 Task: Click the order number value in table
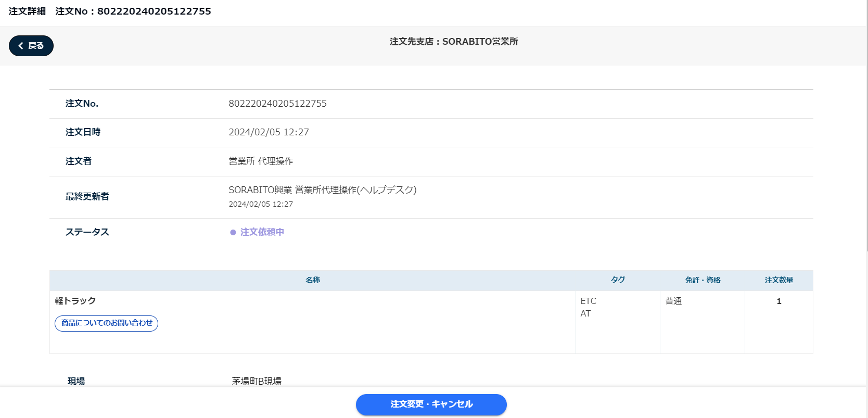coord(277,104)
